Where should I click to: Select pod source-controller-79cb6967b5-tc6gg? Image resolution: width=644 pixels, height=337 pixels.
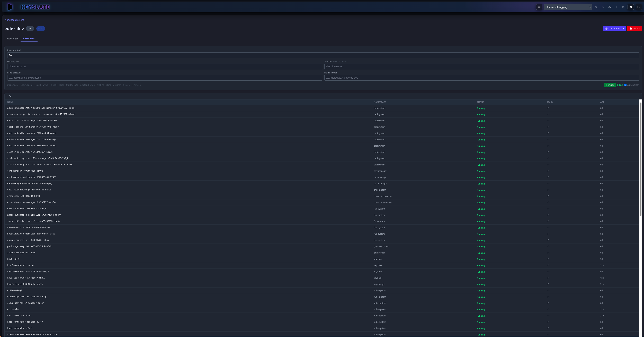click(x=322, y=240)
